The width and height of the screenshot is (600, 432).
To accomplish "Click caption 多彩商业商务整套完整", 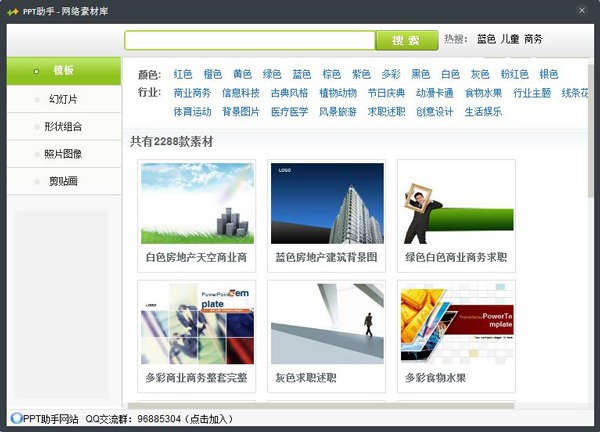I will (196, 378).
